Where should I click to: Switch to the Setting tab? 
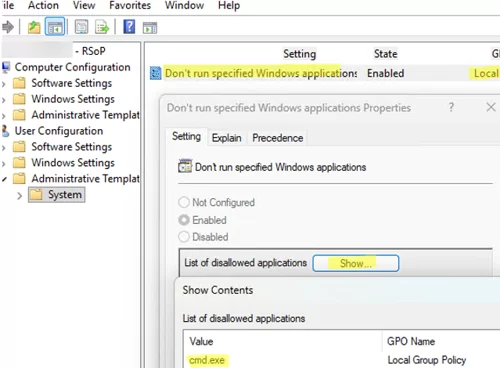coord(186,136)
